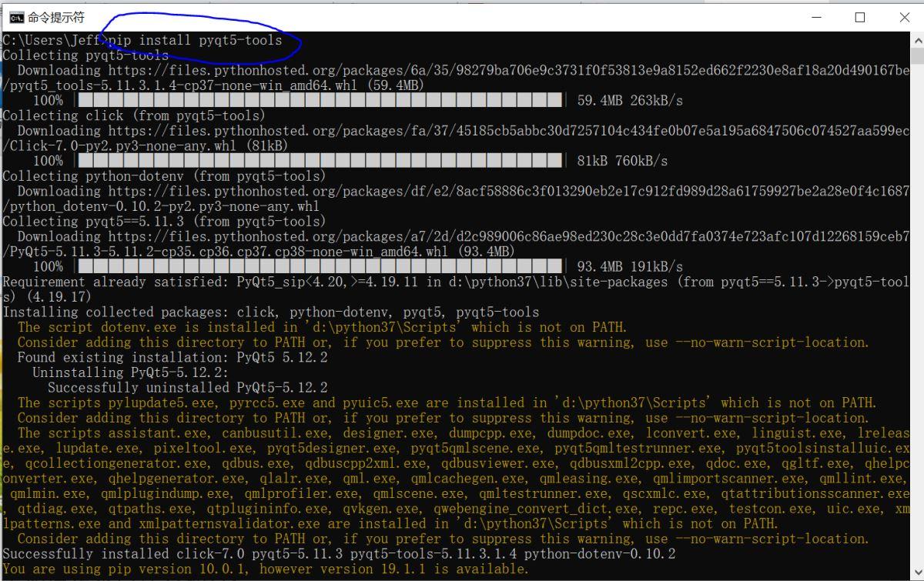Click 'Found existing installation: PyQt5 5.12.2' text
Screen dimensions: 924x581
pyautogui.click(x=172, y=358)
